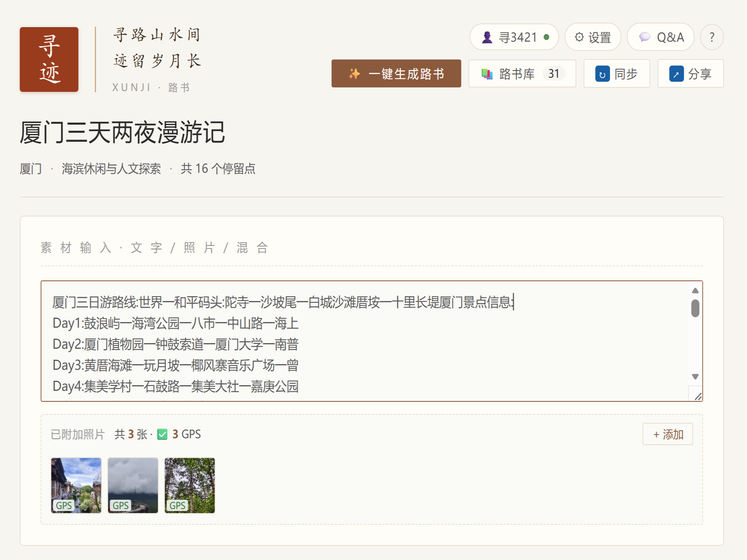Click the Day1 line in textarea
The width and height of the screenshot is (747, 560).
click(176, 323)
